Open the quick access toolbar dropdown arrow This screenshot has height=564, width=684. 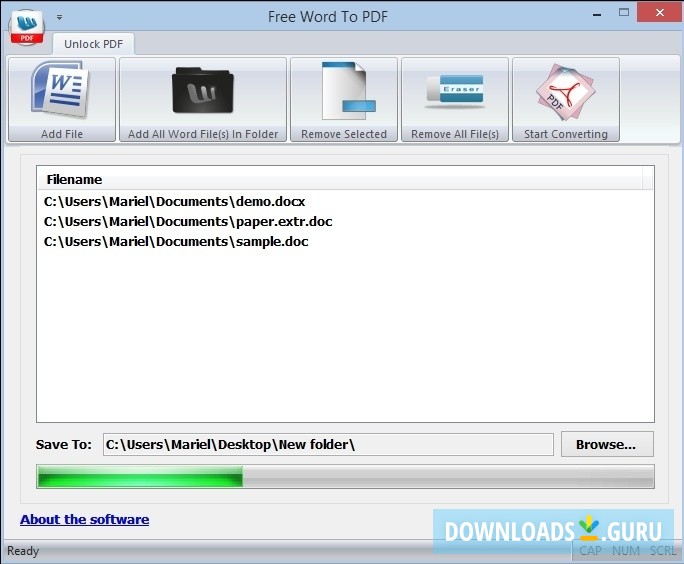(x=59, y=17)
